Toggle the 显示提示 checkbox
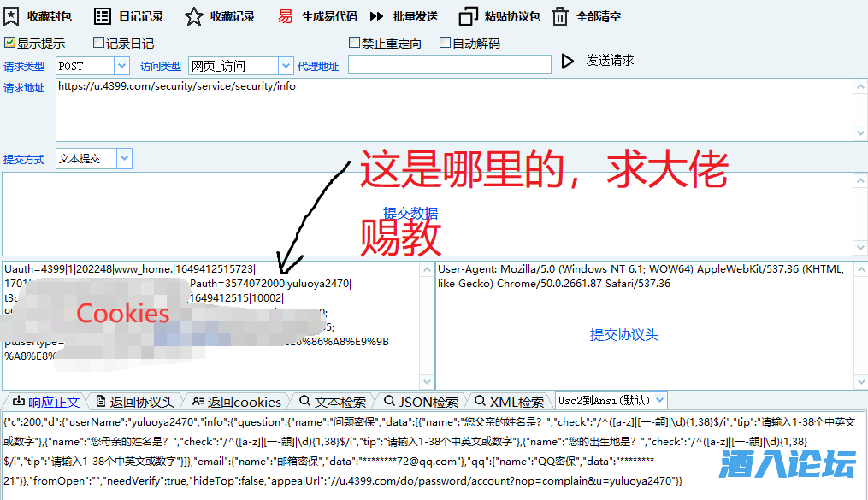Image resolution: width=868 pixels, height=500 pixels. [x=9, y=43]
